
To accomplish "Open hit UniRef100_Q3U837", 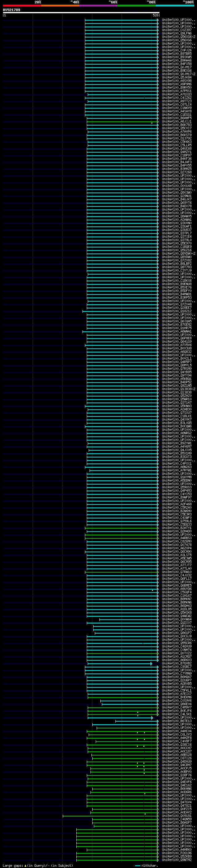I will pyautogui.click(x=177, y=230).
